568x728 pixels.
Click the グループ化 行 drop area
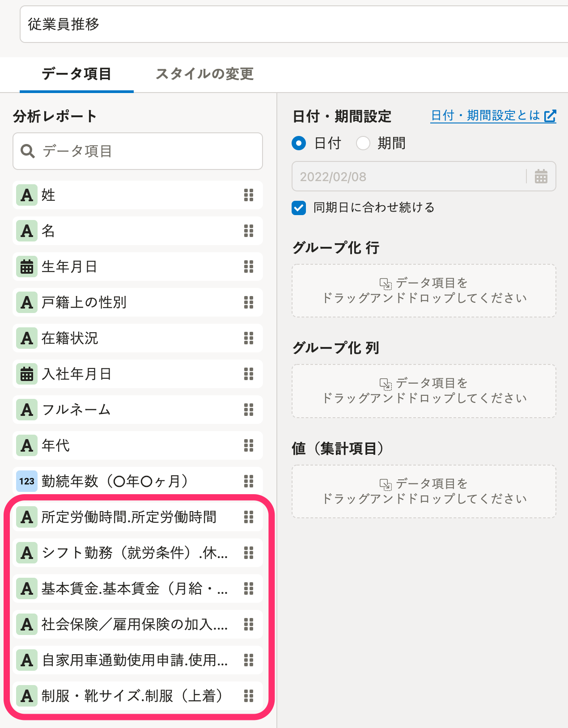point(424,291)
